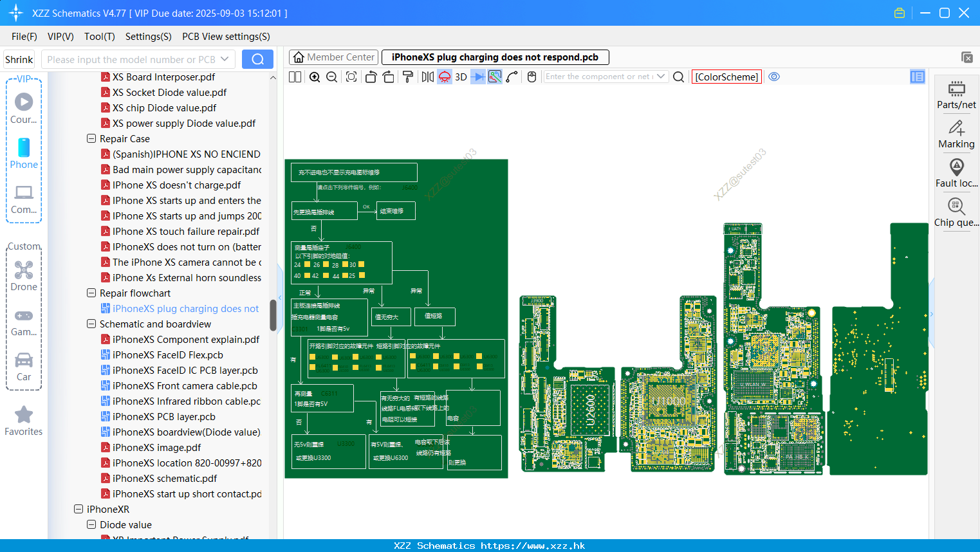
Task: Open Fault location tool
Action: (956, 174)
